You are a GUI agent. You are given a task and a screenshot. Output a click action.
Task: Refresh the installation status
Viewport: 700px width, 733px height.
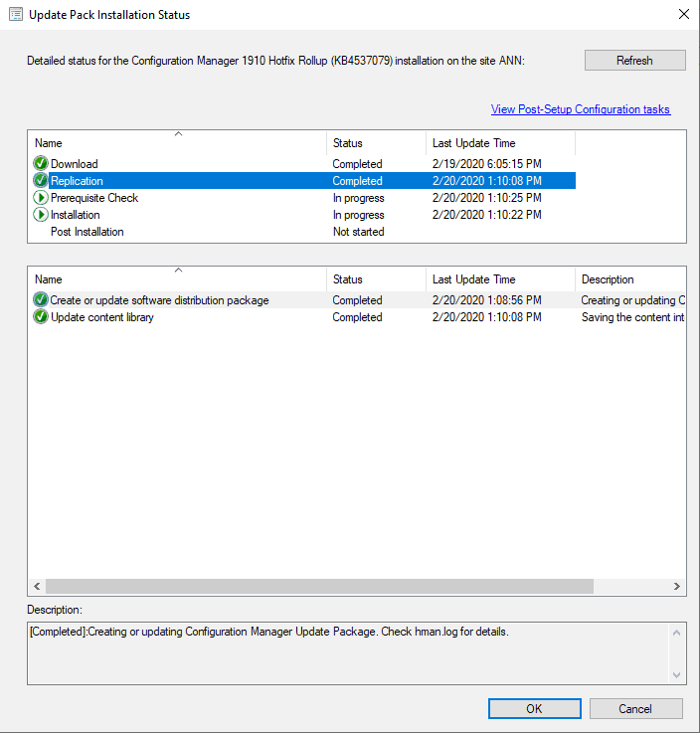coord(635,61)
